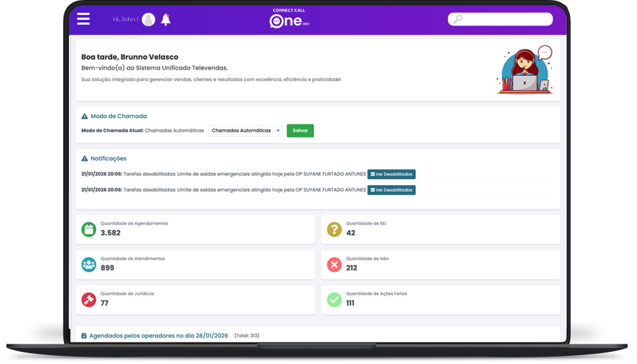637x364 pixels.
Task: Click the Notificações warning icon
Action: 85,159
